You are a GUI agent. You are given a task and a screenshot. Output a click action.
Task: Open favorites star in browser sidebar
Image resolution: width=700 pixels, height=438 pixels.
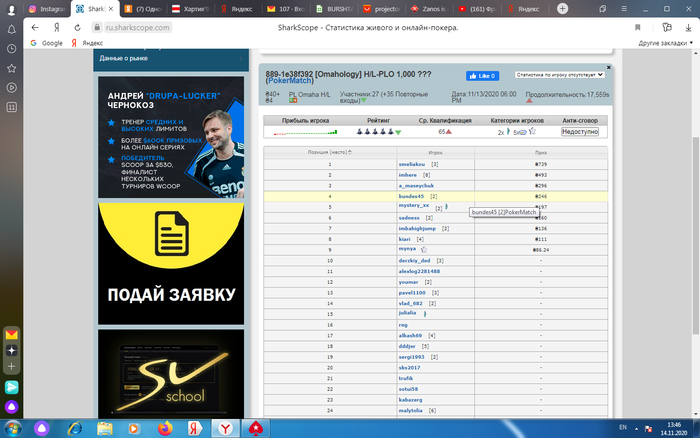click(12, 68)
